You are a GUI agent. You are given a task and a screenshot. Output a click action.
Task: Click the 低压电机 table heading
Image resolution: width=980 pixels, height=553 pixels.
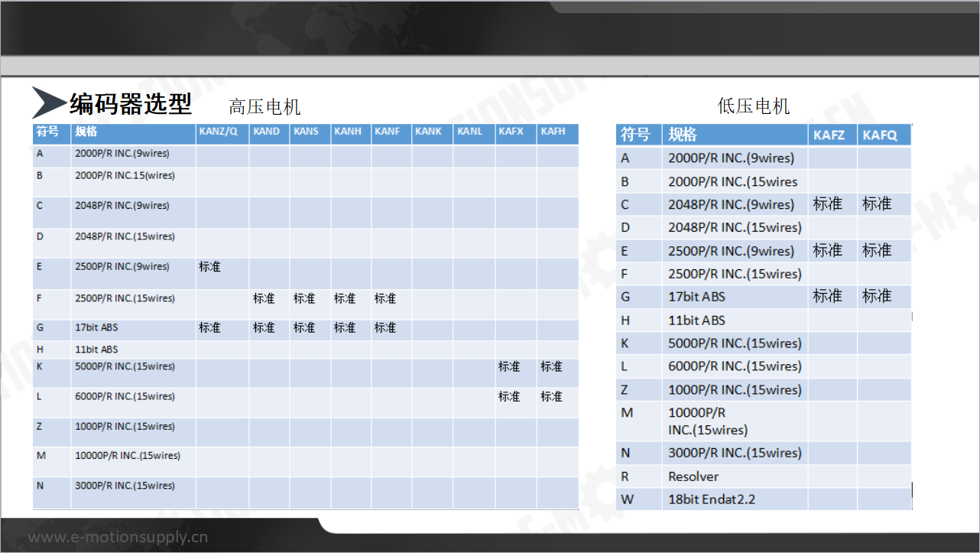[x=754, y=106]
